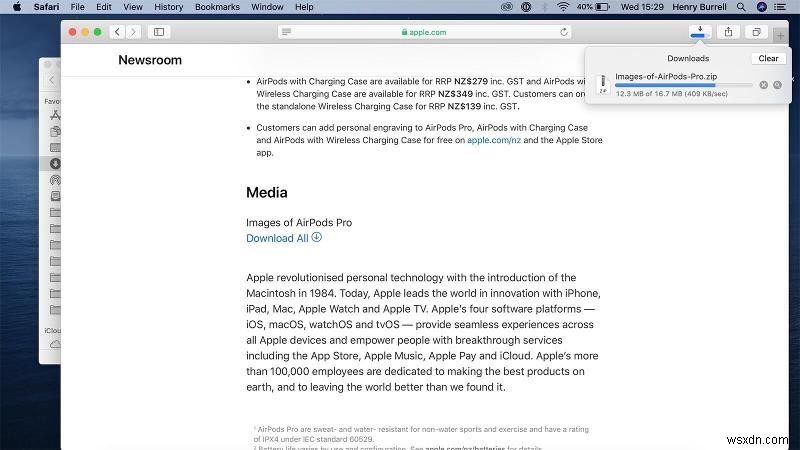Open the Share menu in Safari
The image size is (800, 450).
(728, 32)
